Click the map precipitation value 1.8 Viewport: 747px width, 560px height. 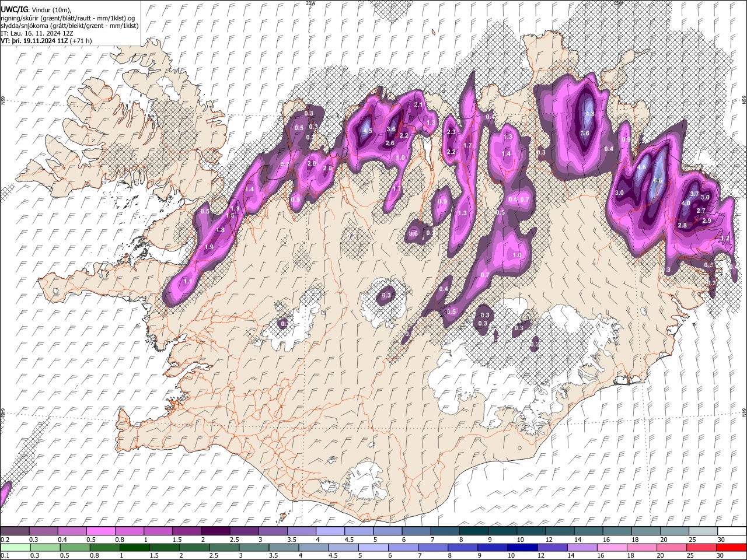pos(220,230)
